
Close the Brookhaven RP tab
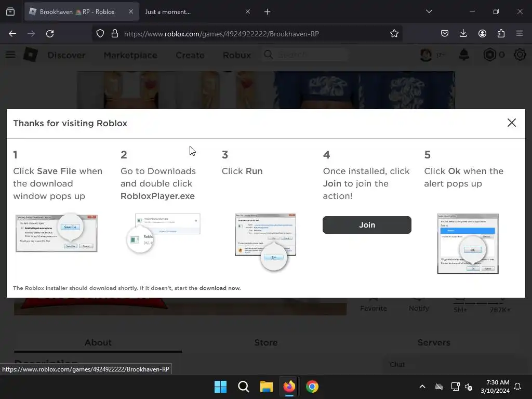(x=131, y=12)
